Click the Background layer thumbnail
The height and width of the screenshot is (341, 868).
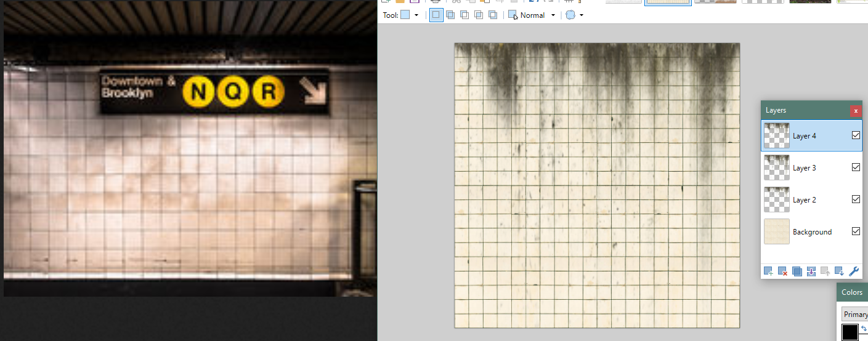pos(777,231)
